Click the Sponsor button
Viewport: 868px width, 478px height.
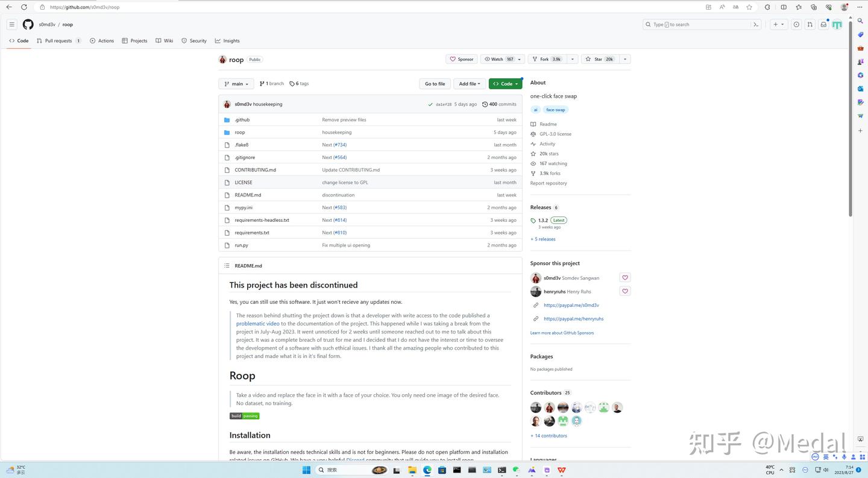click(462, 59)
